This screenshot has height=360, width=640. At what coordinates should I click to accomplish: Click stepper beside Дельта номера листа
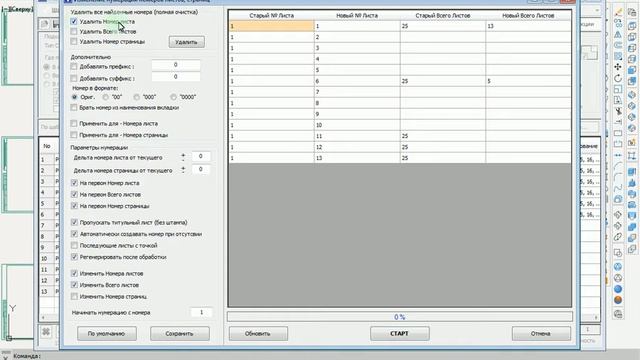pyautogui.click(x=183, y=157)
